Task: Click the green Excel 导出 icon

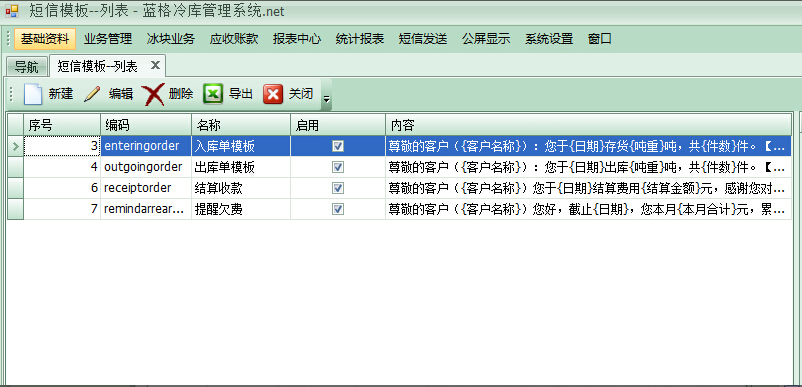Action: (213, 94)
